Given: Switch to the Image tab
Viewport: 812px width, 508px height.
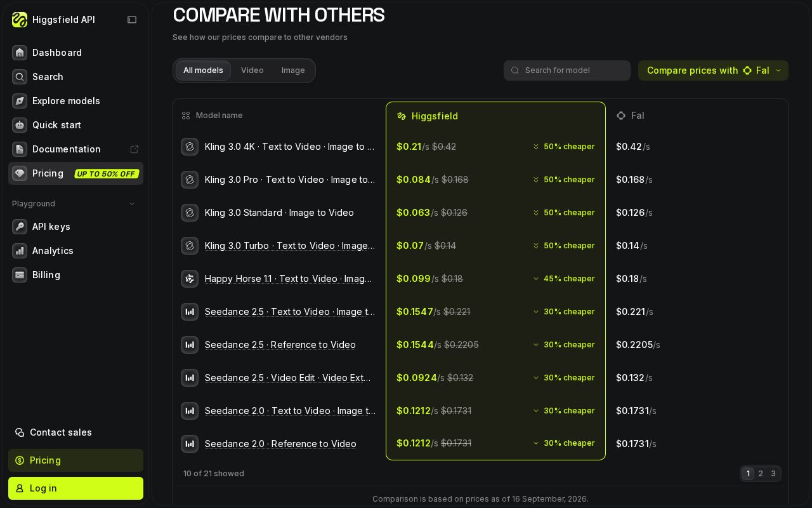Looking at the screenshot, I should (293, 70).
